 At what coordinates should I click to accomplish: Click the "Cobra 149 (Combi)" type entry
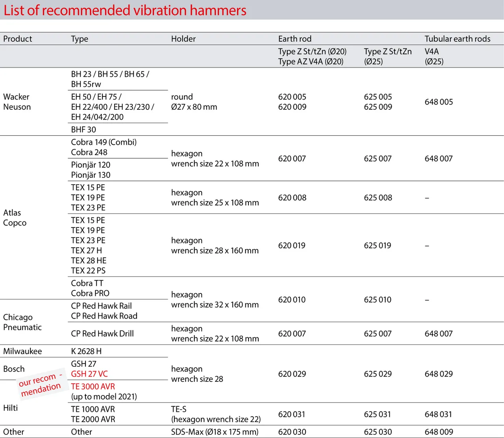coord(104,142)
